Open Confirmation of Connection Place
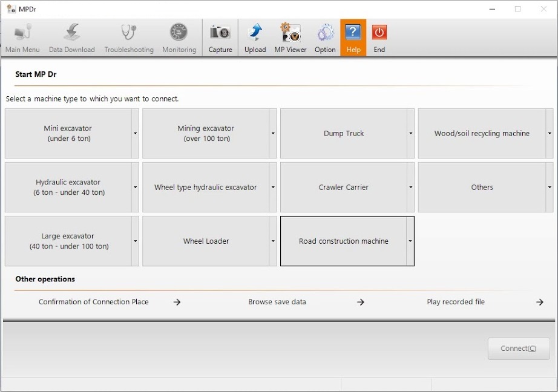 click(x=94, y=302)
